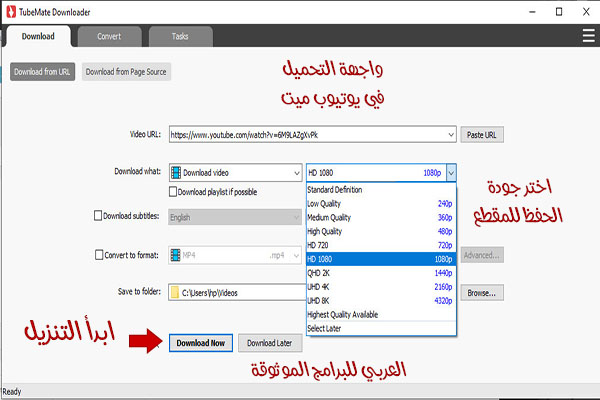Maximize the TubeMate Downloader window

[x=559, y=12]
